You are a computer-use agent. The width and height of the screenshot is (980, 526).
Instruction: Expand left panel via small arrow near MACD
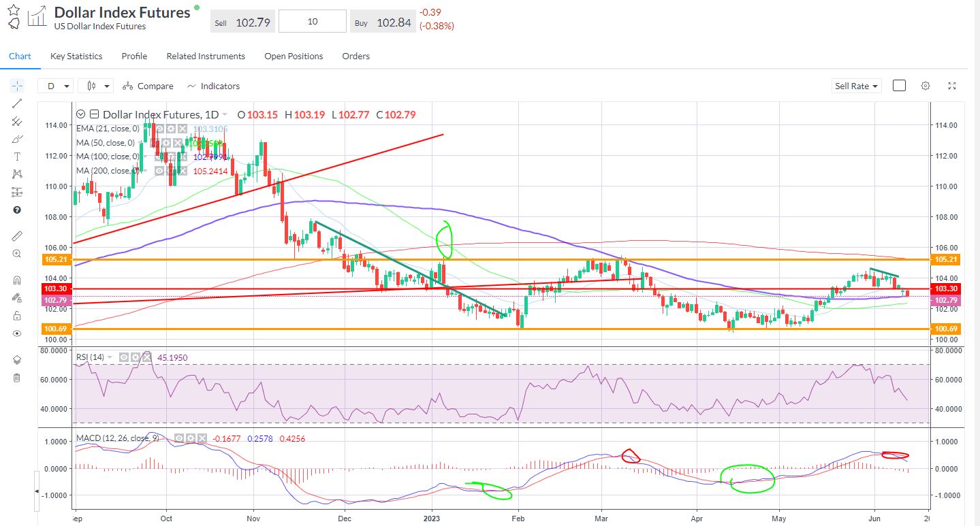(x=37, y=491)
